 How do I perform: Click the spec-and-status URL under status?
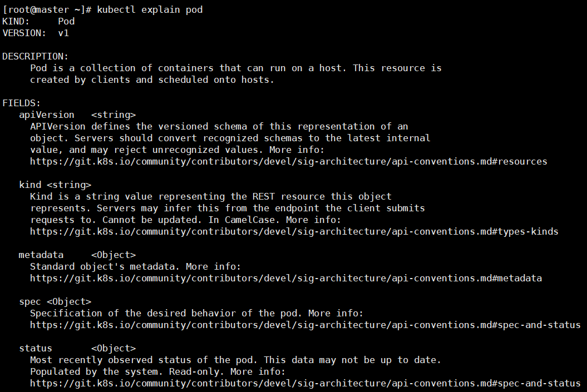(x=305, y=384)
